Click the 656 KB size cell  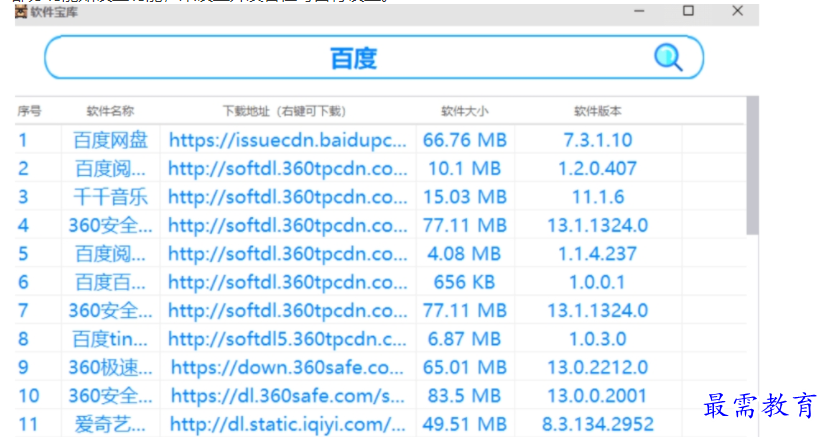tap(465, 282)
